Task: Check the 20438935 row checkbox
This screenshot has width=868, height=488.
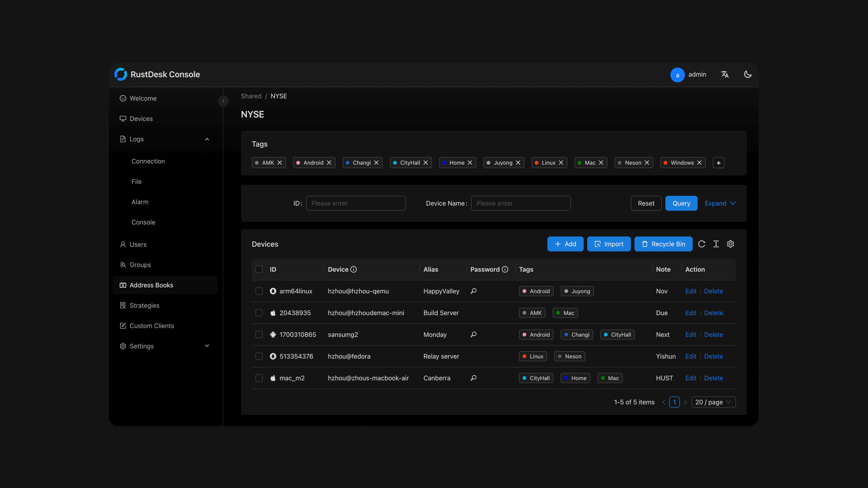Action: point(259,313)
